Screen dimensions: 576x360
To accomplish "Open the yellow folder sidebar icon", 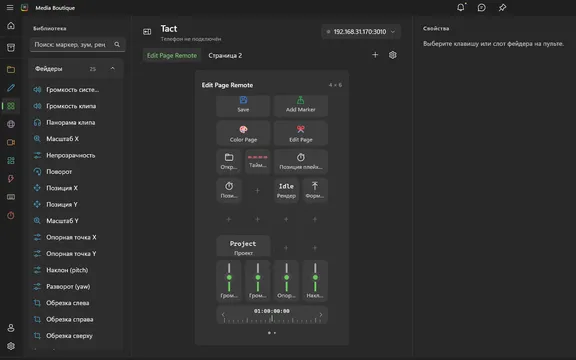I will point(11,69).
